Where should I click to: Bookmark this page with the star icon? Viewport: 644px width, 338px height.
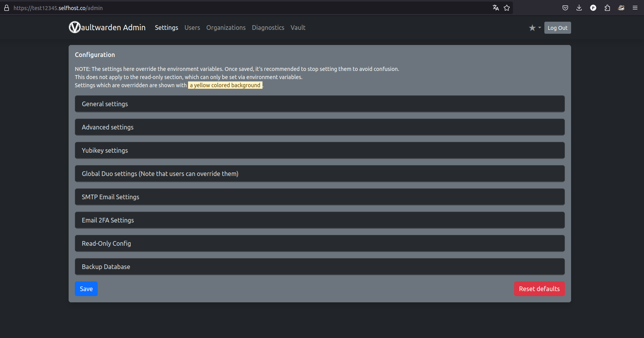[x=507, y=8]
